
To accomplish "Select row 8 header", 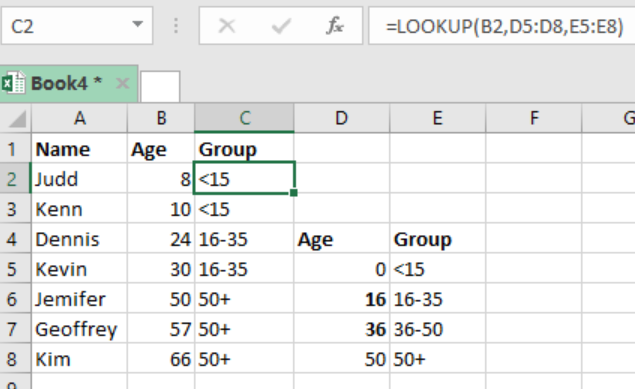I will coord(15,359).
